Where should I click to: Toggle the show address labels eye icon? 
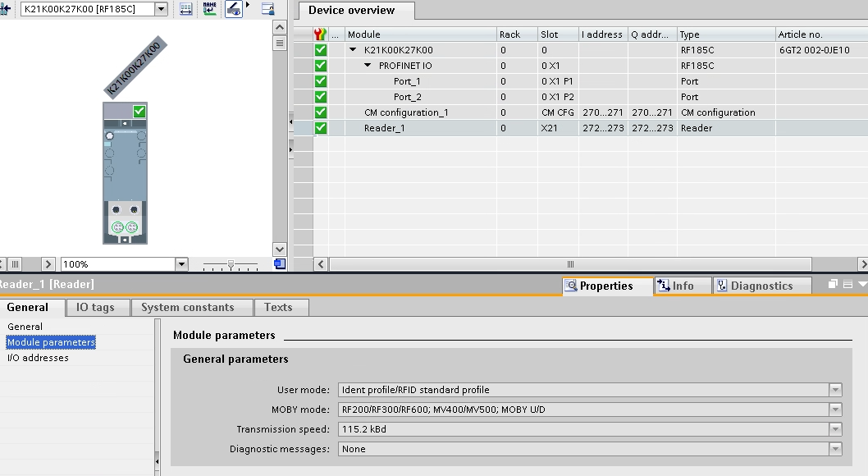coord(234,9)
